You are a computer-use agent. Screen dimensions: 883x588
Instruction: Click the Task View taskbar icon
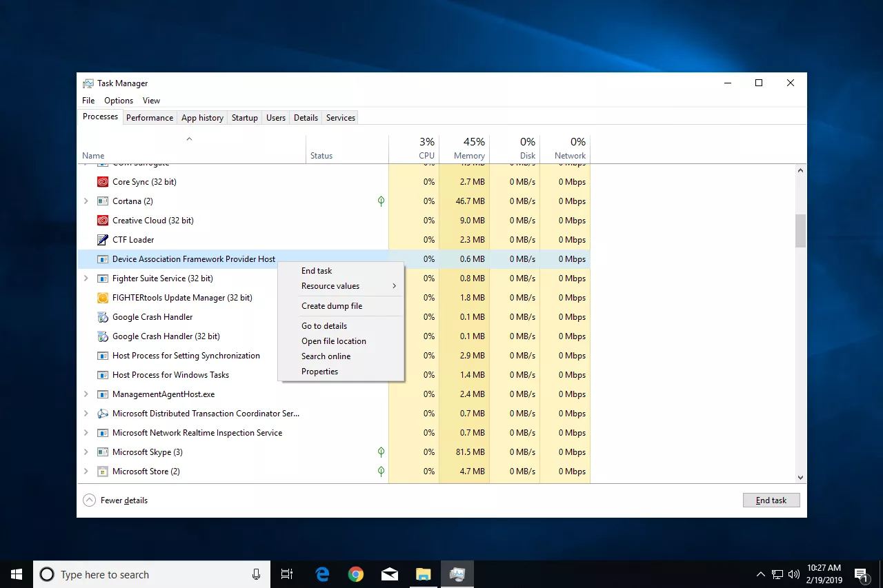[x=288, y=574]
